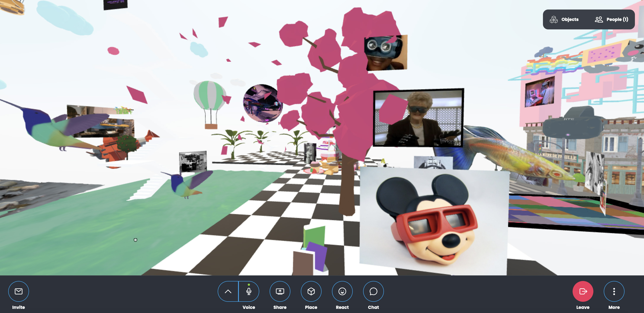This screenshot has height=313, width=644.
Task: Click the People silhouettes icon
Action: click(x=599, y=19)
